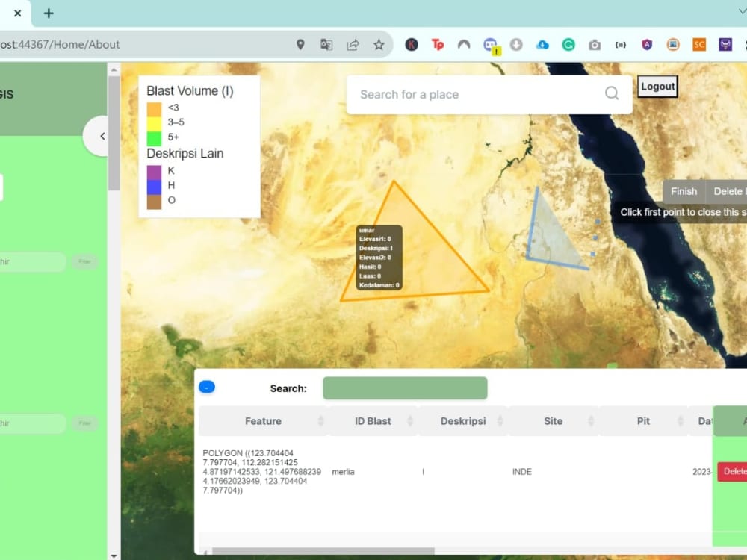Close the current browser tab
Image resolution: width=747 pixels, height=560 pixels.
click(x=18, y=13)
